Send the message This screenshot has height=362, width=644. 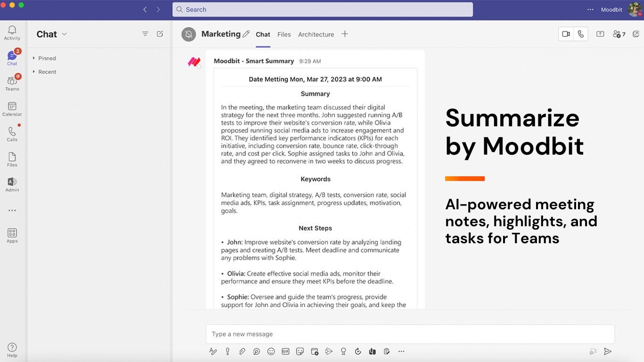(x=608, y=351)
